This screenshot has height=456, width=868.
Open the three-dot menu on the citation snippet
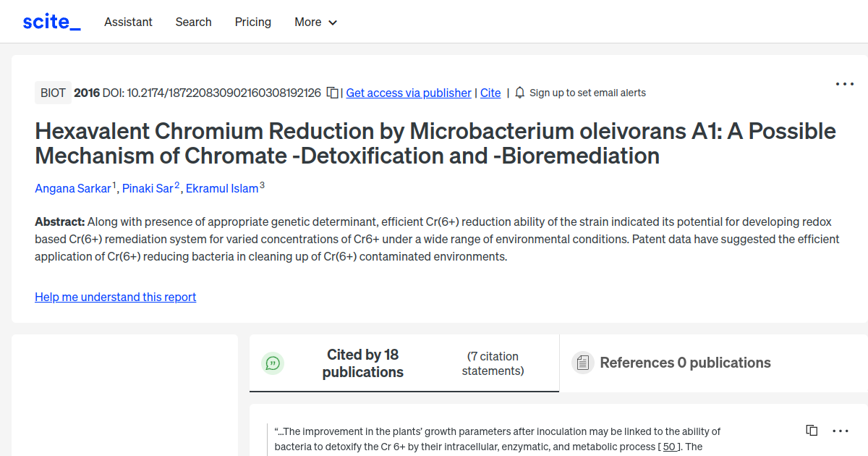[x=840, y=430]
